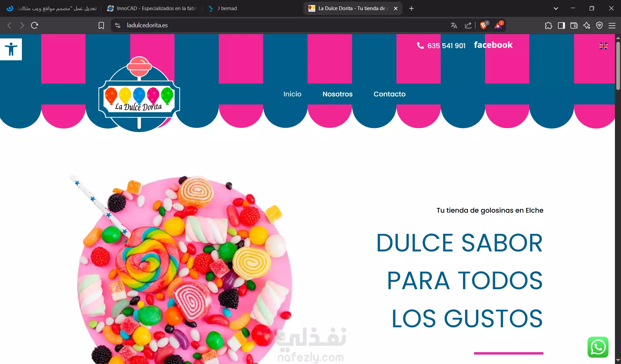Click the 'LOS GUSTOS' heading line
This screenshot has height=364, width=621.
click(467, 318)
